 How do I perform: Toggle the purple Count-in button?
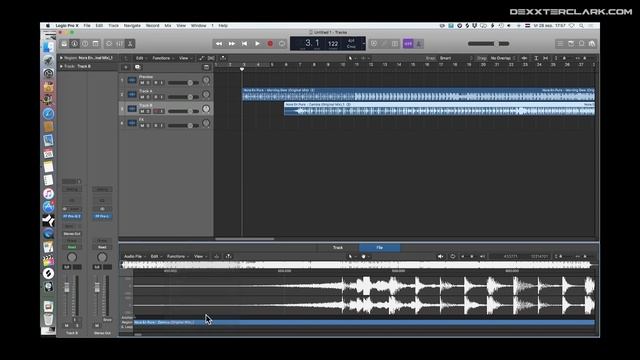coord(408,44)
